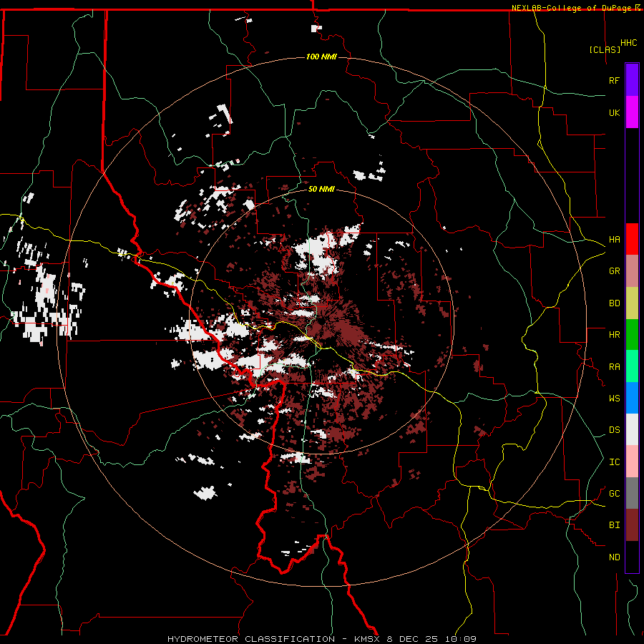Click the GC legend label
The image size is (644, 644).
(x=614, y=493)
